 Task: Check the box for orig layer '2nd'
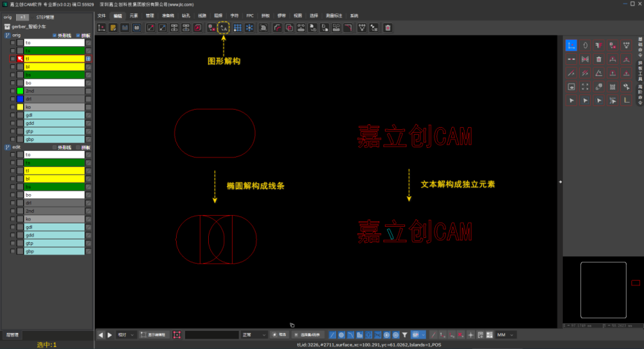click(x=13, y=91)
